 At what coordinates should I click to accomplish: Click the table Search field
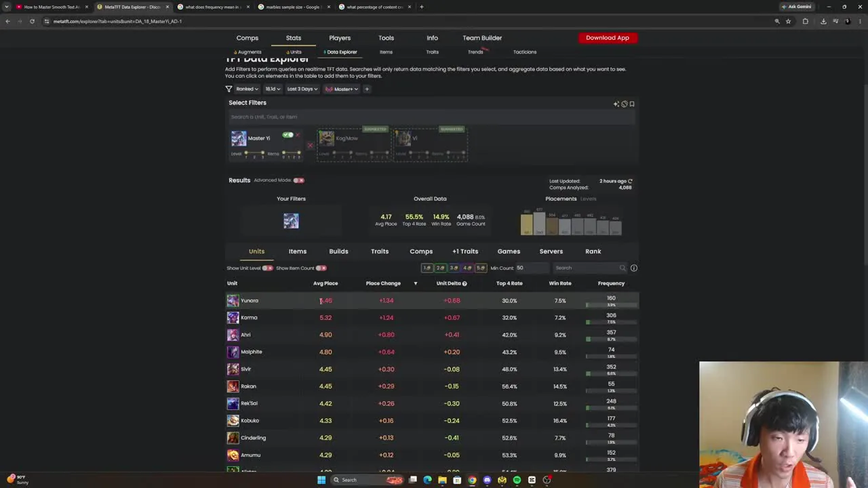pyautogui.click(x=590, y=268)
